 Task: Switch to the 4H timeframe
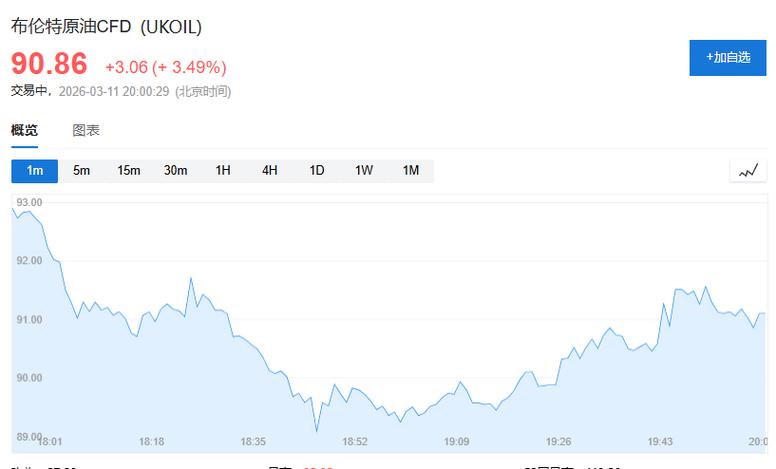[269, 171]
